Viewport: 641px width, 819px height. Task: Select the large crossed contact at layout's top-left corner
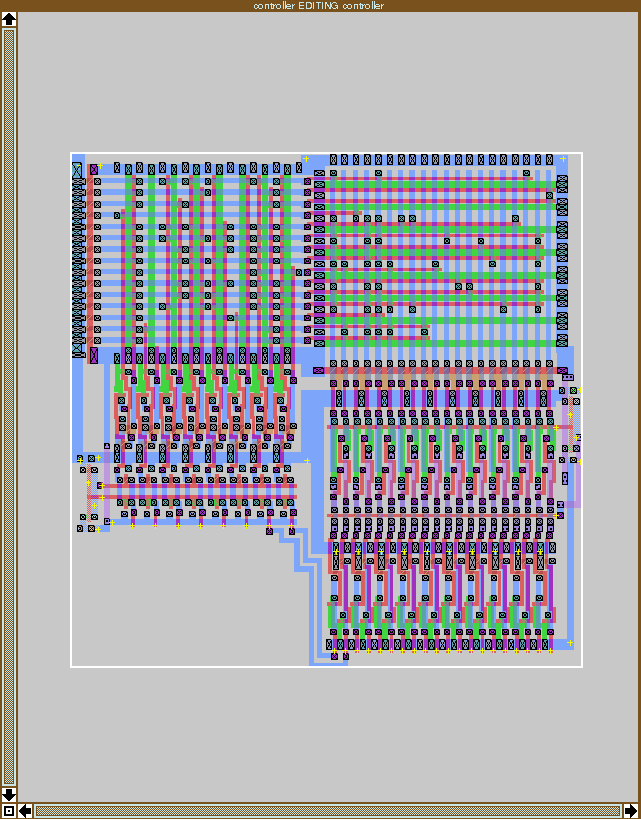click(x=77, y=171)
